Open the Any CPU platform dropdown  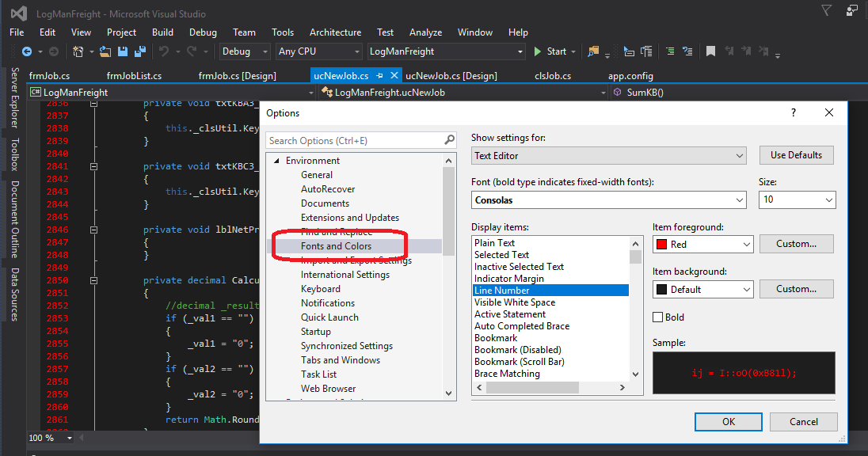(318, 51)
